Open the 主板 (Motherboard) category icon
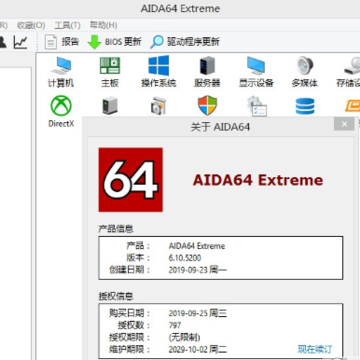This screenshot has height=360, width=360. [x=110, y=72]
